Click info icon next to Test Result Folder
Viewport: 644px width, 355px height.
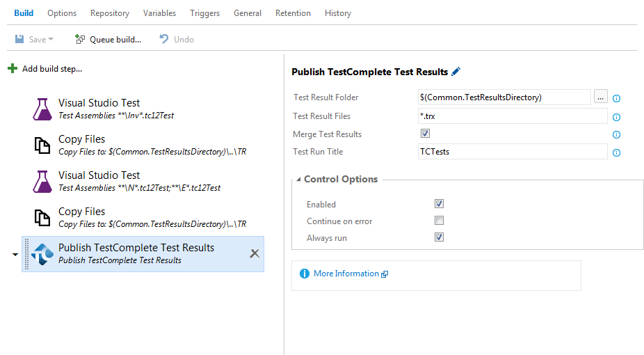(x=616, y=98)
